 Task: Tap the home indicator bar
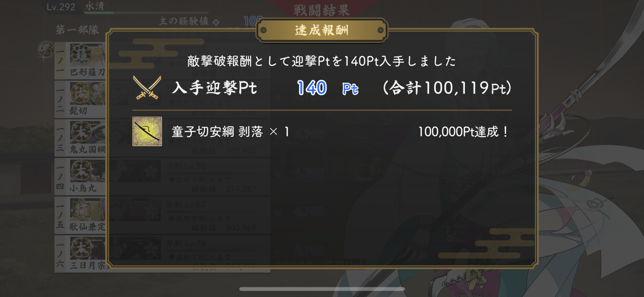322,289
